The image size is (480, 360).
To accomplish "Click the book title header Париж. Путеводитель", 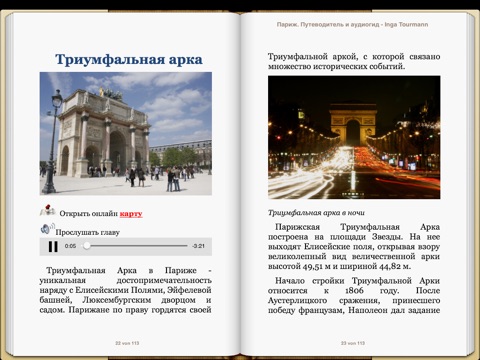I will pos(352,24).
